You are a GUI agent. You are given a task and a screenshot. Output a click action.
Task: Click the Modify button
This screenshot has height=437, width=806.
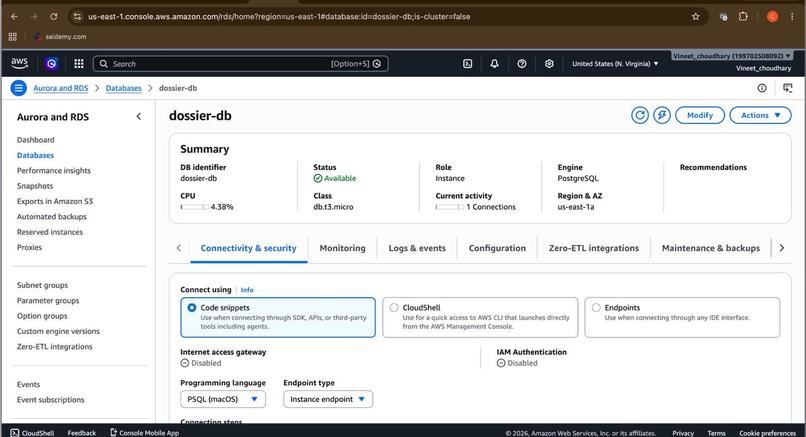pyautogui.click(x=700, y=115)
